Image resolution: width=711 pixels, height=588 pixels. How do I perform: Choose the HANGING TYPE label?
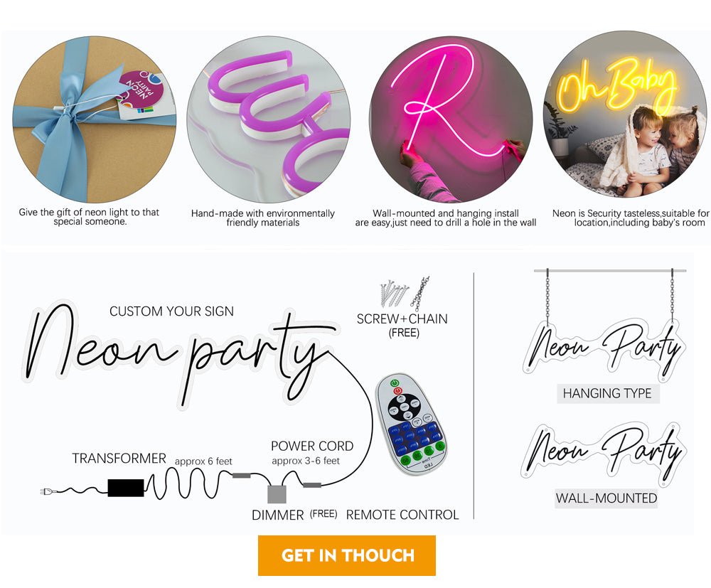coord(607,393)
